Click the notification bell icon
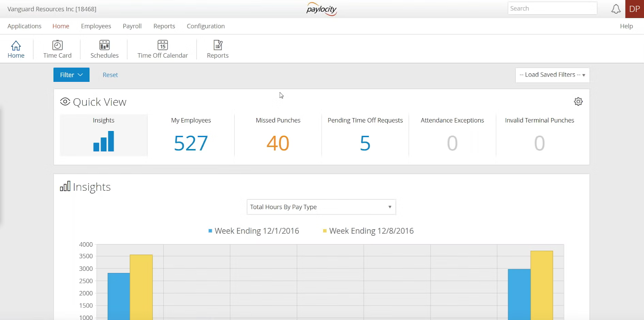Screen dimensions: 644x320 616,9
